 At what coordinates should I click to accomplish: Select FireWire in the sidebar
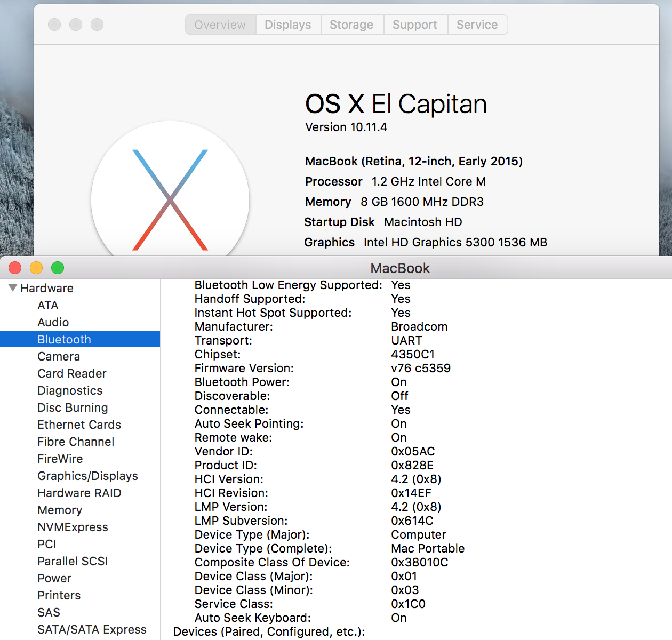[x=60, y=459]
